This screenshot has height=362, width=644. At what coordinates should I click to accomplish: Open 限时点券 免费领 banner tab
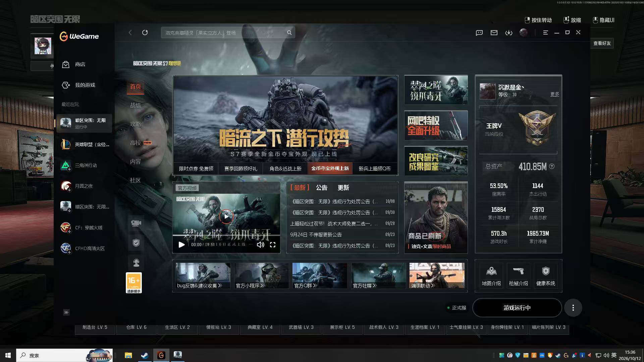pyautogui.click(x=196, y=169)
